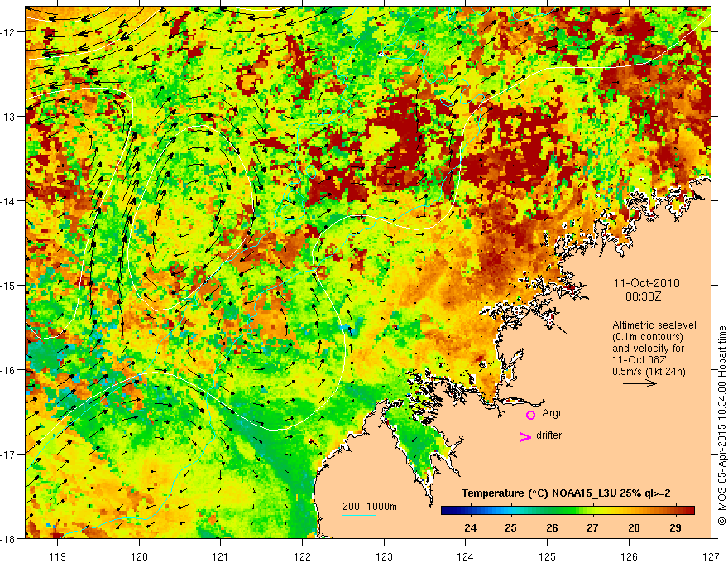This screenshot has width=728, height=563.
Task: Click the '11-Oct-2010' date text
Action: click(647, 283)
